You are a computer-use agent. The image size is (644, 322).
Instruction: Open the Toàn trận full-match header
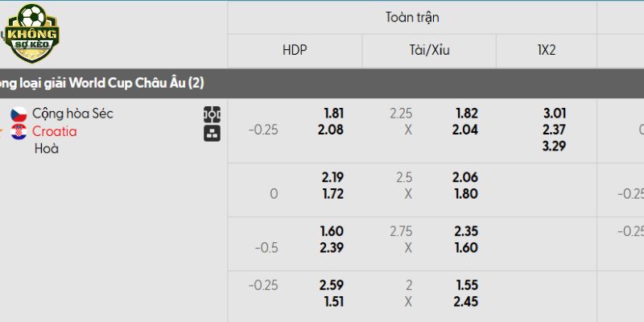[412, 17]
